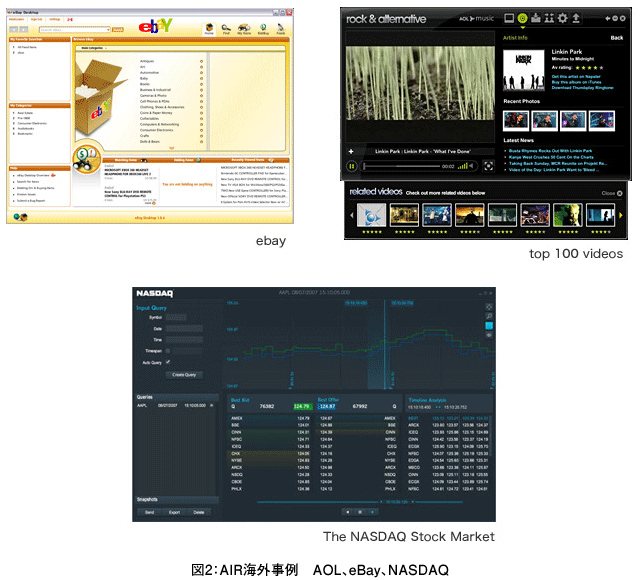Click the green disc icon in AOL music toolbar
Viewport: 640px width, 580px height.
[522, 18]
